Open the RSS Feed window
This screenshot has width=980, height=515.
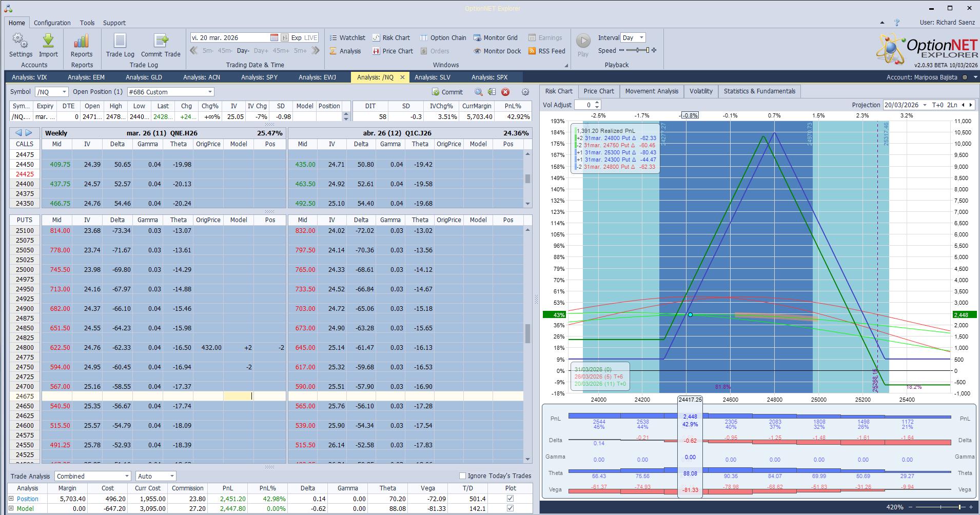pos(547,51)
